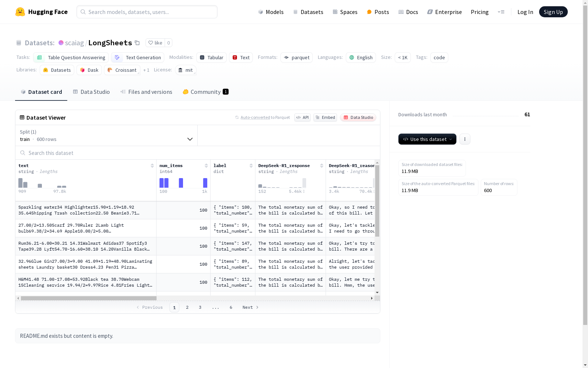Sort by the label column

click(251, 166)
